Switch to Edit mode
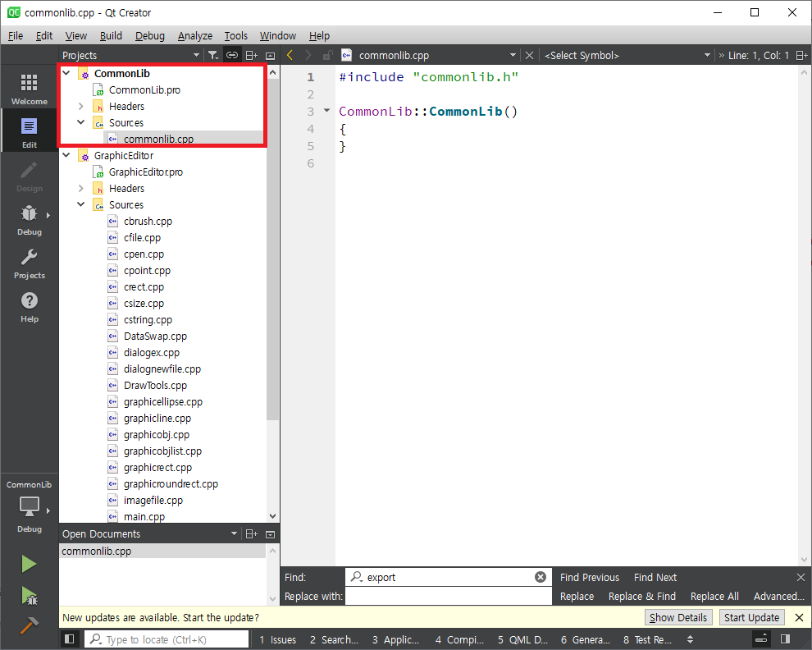This screenshot has height=650, width=812. pyautogui.click(x=29, y=133)
